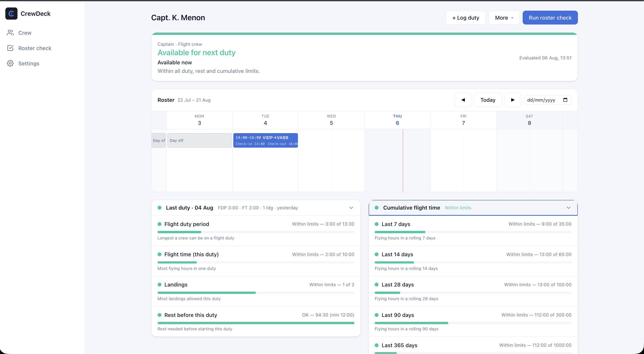
Task: Click the Available for next duty status
Action: click(196, 52)
